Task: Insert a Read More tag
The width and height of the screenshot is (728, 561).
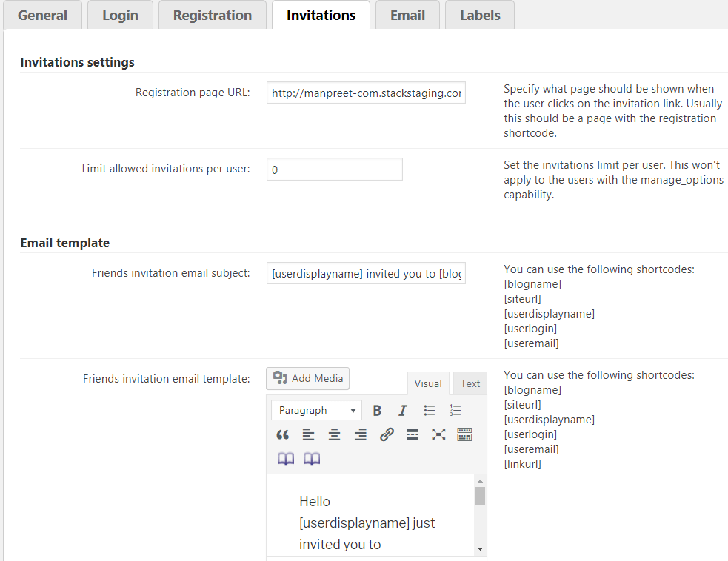Action: pos(413,434)
